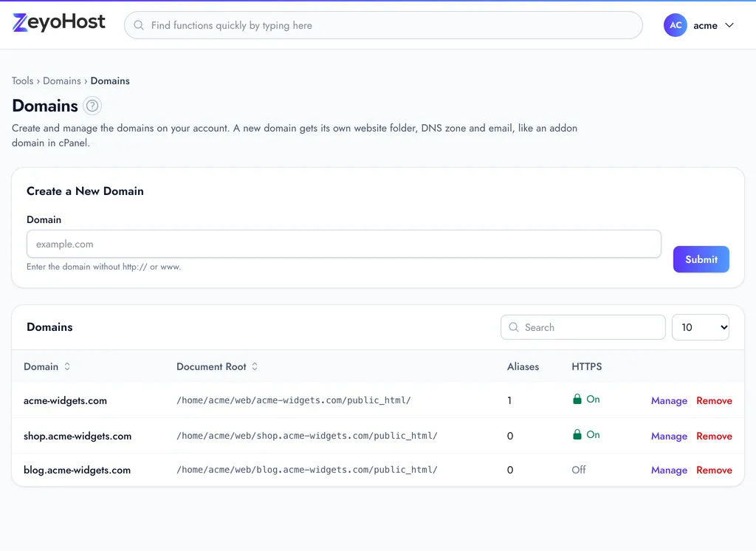Click the green lock icon for shop.acme-widgets.com
Image resolution: width=756 pixels, height=551 pixels.
tap(577, 434)
